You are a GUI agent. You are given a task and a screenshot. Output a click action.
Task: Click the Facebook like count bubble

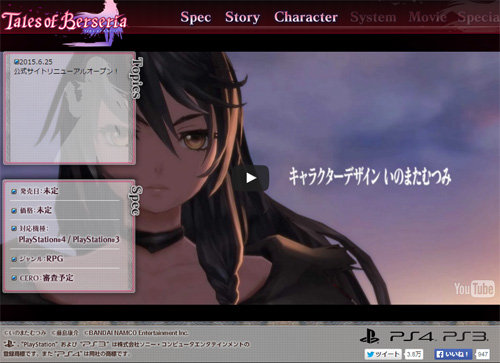(x=483, y=354)
